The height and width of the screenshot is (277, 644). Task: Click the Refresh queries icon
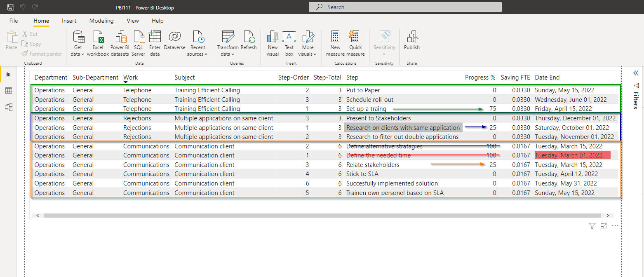[x=249, y=40]
